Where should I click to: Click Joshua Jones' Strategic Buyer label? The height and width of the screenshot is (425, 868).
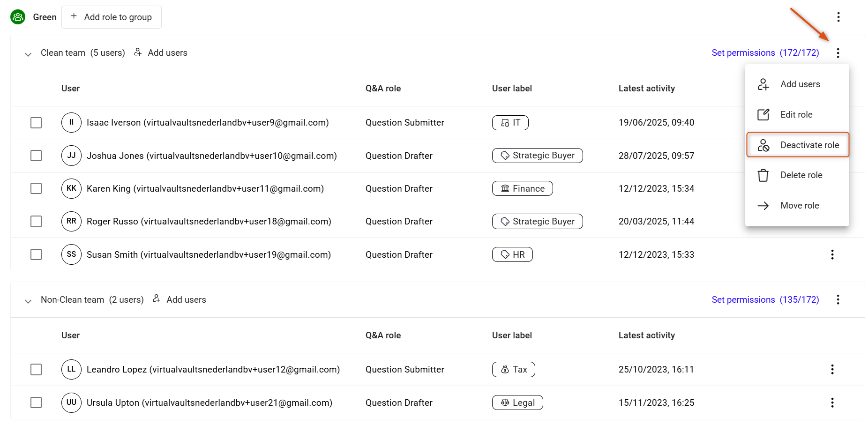[537, 156]
